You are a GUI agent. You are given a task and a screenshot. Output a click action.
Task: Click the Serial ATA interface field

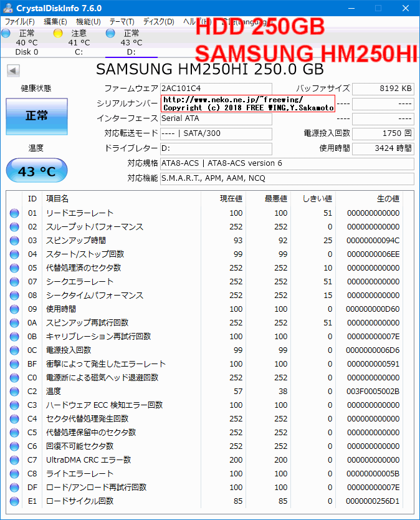click(x=216, y=118)
